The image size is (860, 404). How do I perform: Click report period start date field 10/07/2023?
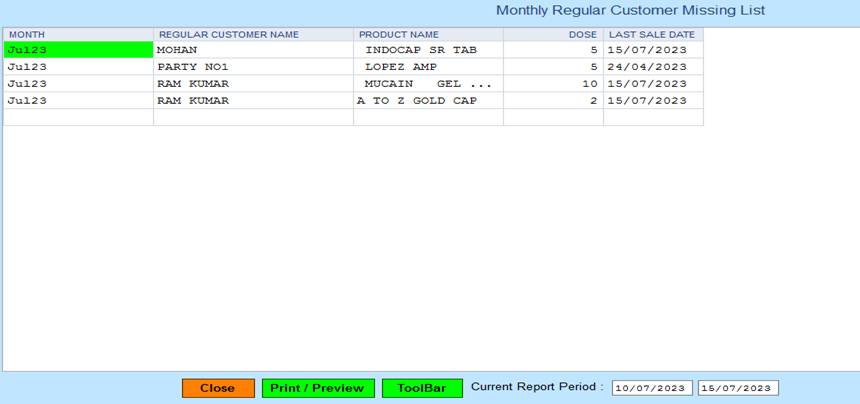point(651,388)
